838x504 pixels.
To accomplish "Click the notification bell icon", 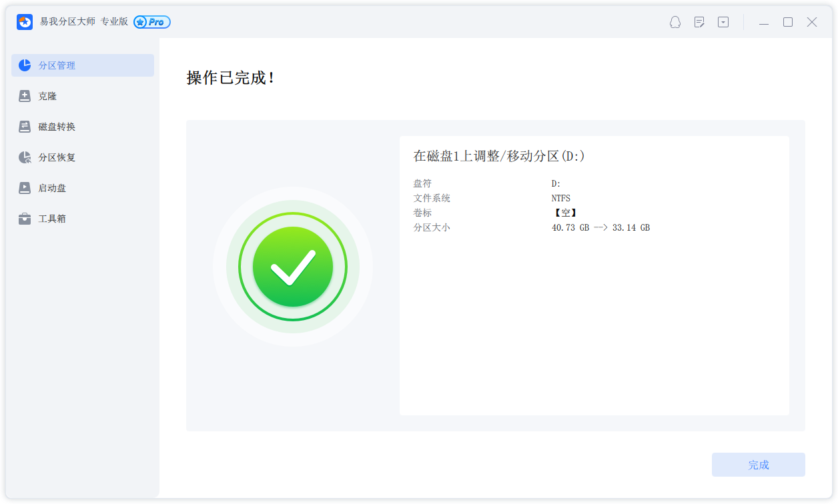I will pos(675,22).
